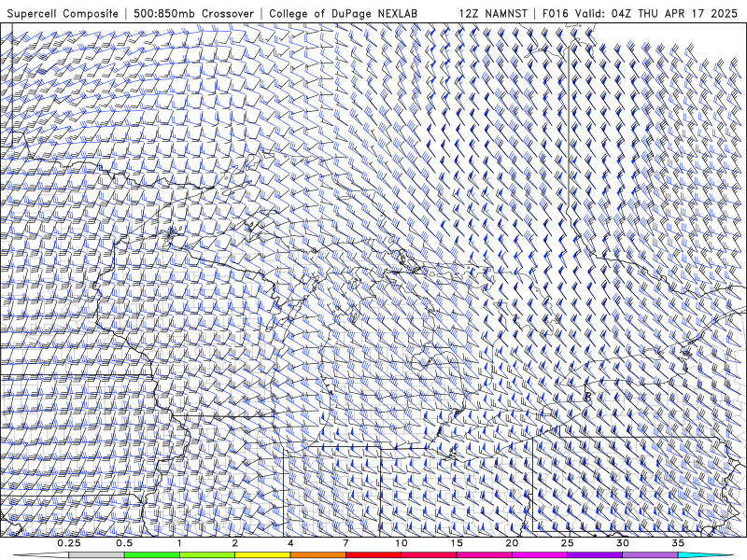747x560 pixels.
Task: Click the 'College of DuPage NEXLAB' header text
Action: [x=343, y=13]
